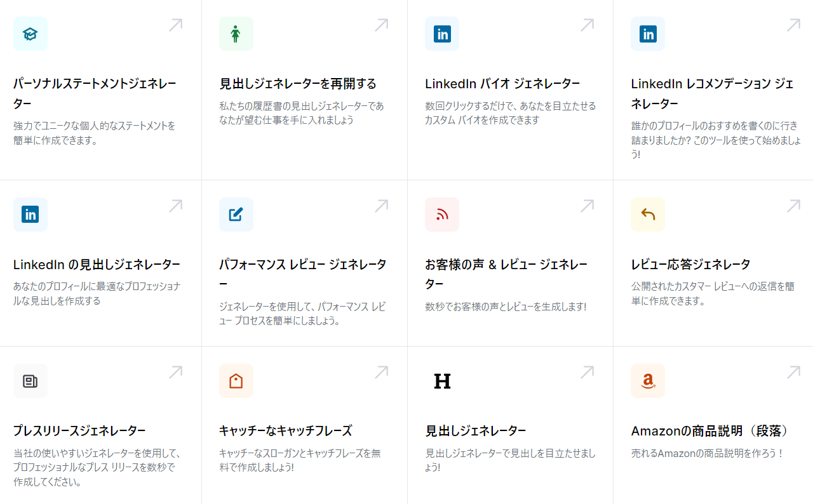Click description 私たちの履歴書の見出しジェネレーターで…
Screen dimensions: 813x504
[302, 112]
